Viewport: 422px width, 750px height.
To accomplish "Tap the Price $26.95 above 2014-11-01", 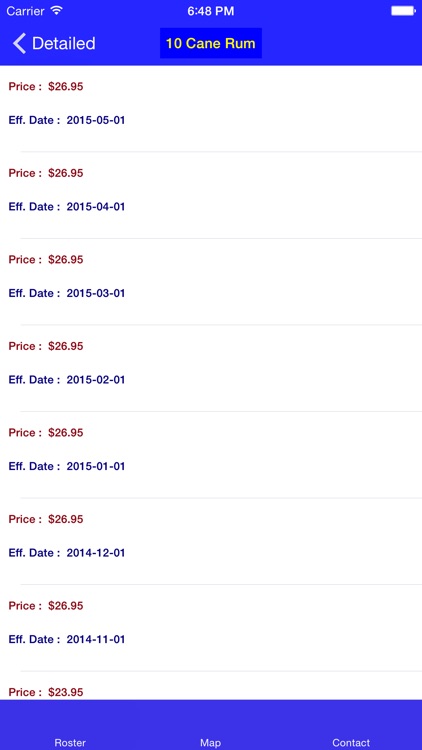I will point(46,606).
